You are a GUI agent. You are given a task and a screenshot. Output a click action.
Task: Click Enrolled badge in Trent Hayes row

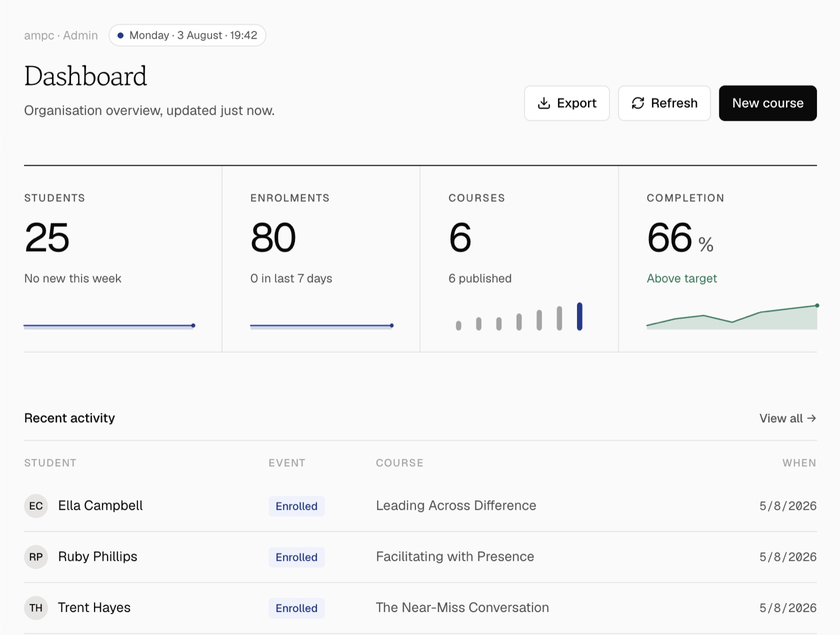(297, 608)
